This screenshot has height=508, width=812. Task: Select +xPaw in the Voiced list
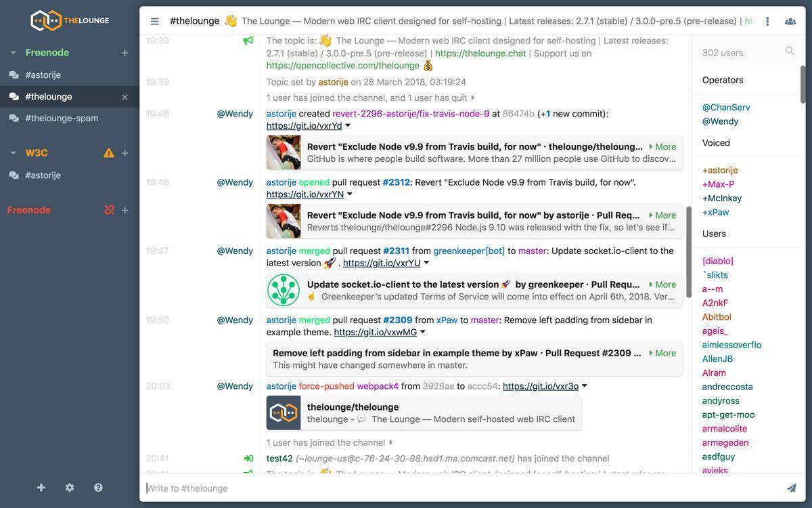point(716,212)
